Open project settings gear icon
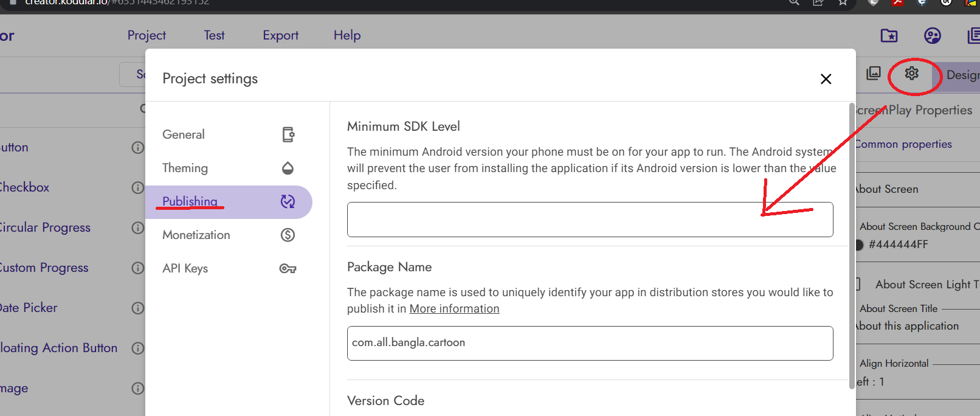This screenshot has height=416, width=980. coord(911,74)
